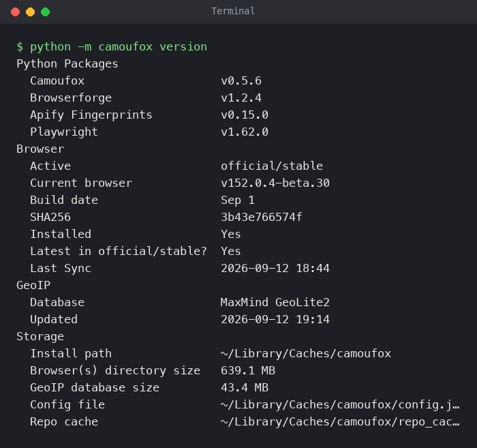Click the path '~/Library/Caches/camoufox'
Screen dimensions: 477x448
(306, 354)
